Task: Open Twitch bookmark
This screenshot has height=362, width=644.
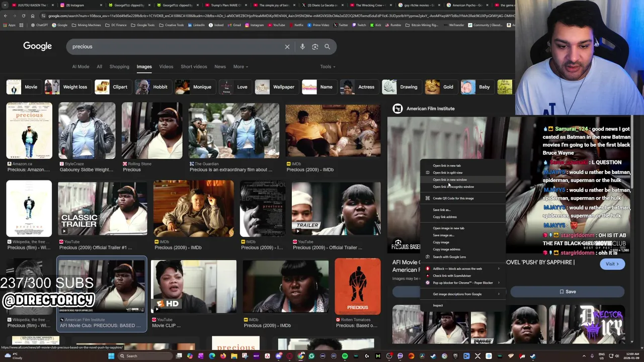Action: click(359, 25)
